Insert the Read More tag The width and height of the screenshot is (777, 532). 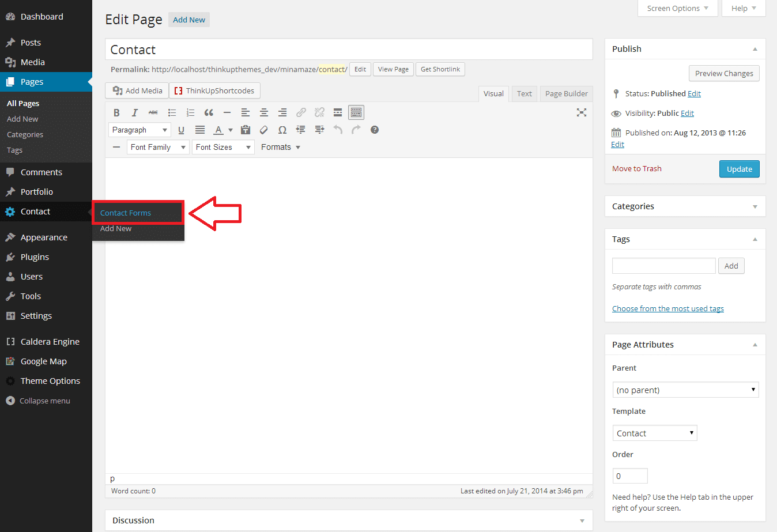(x=338, y=113)
